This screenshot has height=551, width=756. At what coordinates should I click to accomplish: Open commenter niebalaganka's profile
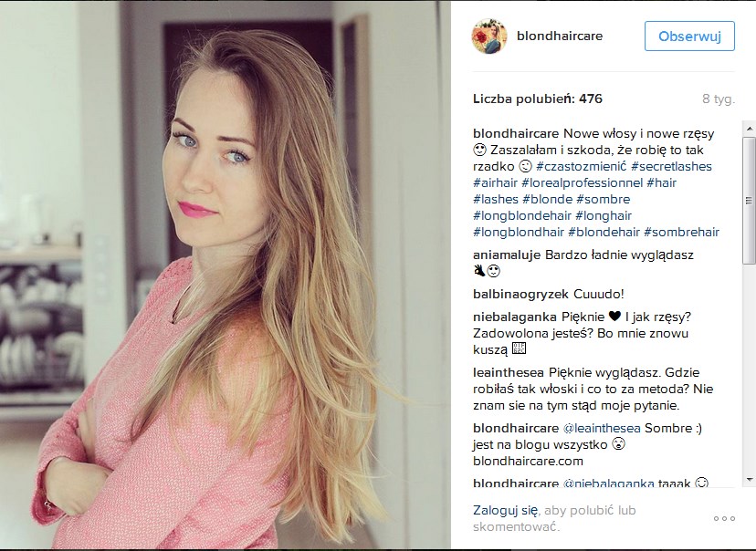pos(515,317)
